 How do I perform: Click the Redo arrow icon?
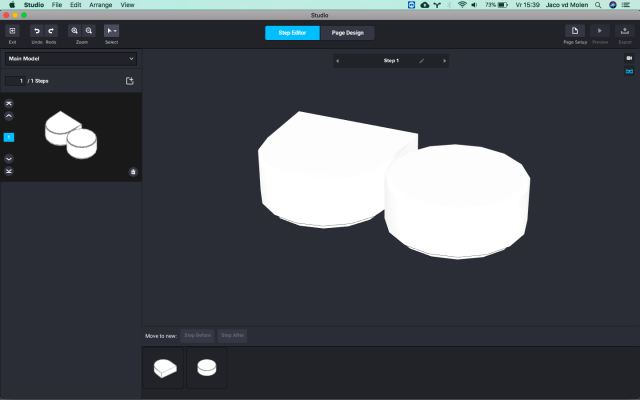tap(51, 32)
